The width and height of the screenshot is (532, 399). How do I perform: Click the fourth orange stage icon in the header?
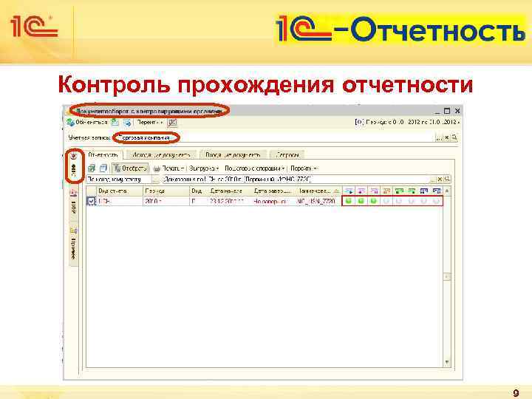pyautogui.click(x=386, y=191)
